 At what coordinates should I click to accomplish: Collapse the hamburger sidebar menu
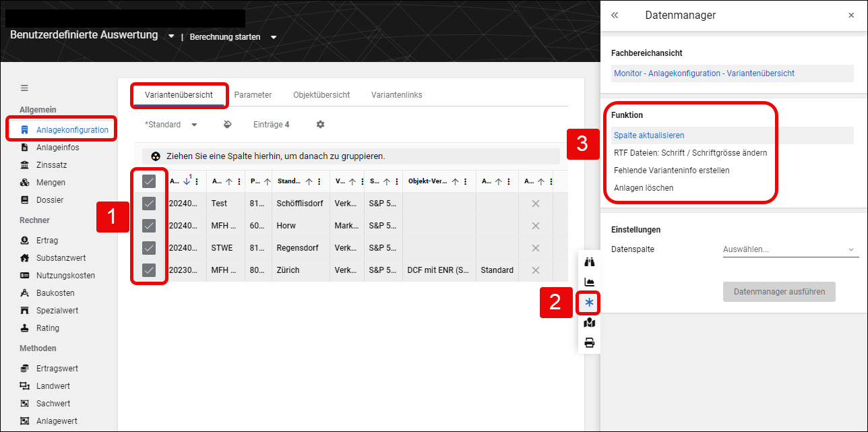(24, 88)
